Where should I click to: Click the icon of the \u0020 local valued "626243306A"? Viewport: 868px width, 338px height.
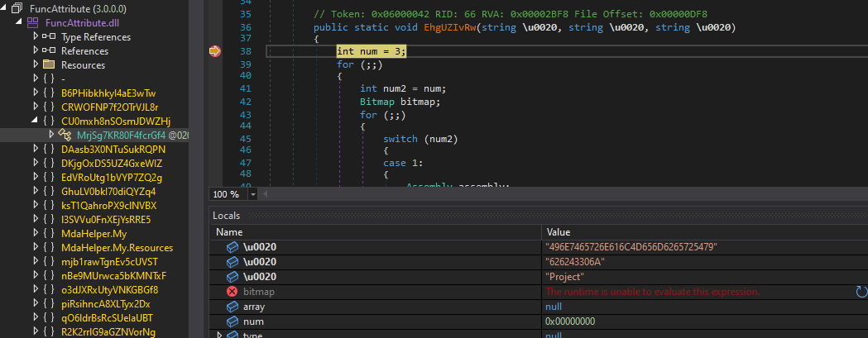coord(233,262)
